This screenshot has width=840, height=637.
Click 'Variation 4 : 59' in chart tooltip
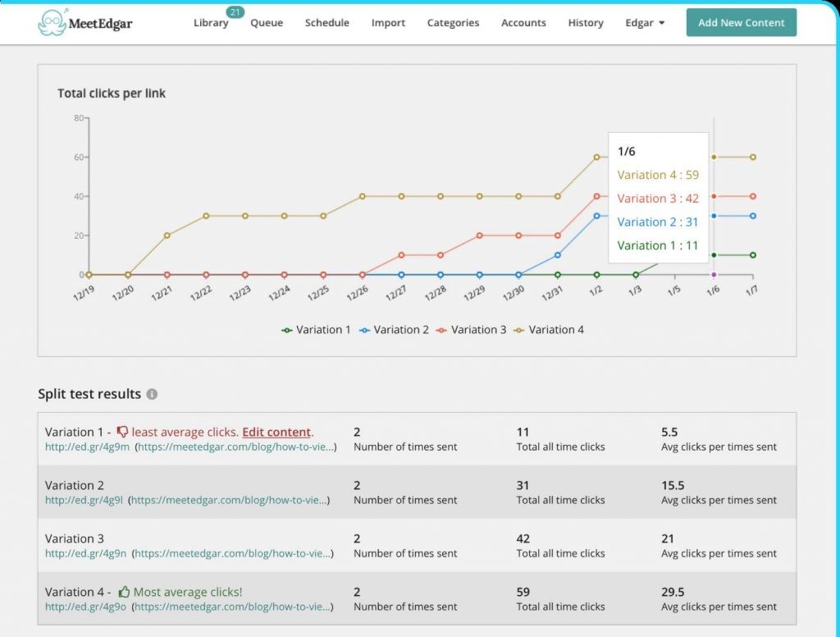coord(658,175)
